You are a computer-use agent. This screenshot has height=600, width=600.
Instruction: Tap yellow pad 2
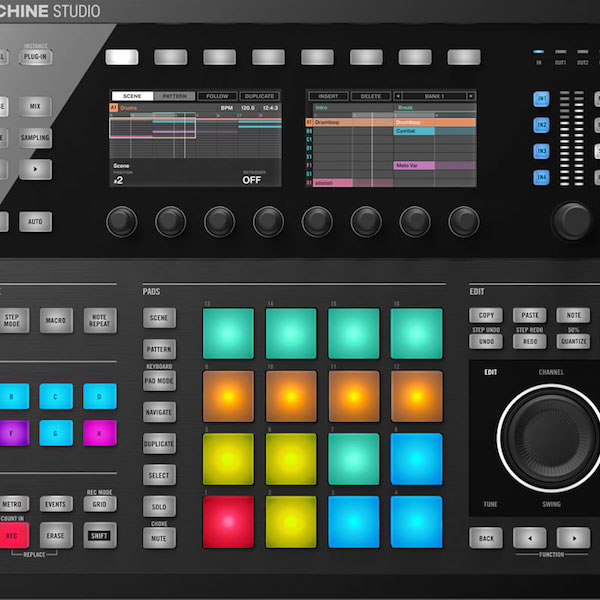(x=291, y=522)
